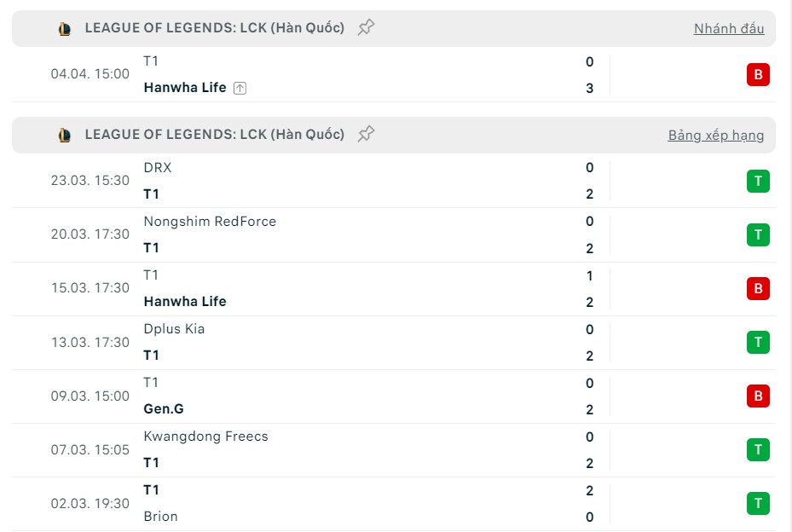The height and width of the screenshot is (532, 792).
Task: Click the League of Legends logo in first header
Action: (65, 29)
